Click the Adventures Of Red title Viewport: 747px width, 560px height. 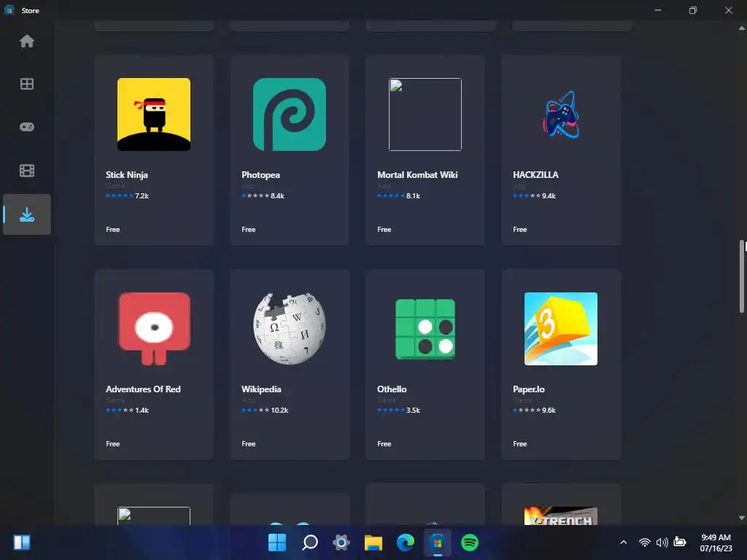click(x=143, y=389)
